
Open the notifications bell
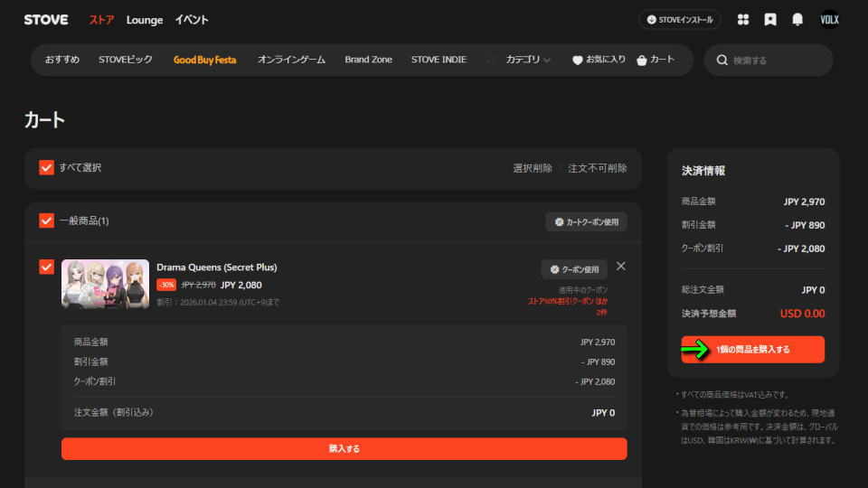click(x=797, y=20)
